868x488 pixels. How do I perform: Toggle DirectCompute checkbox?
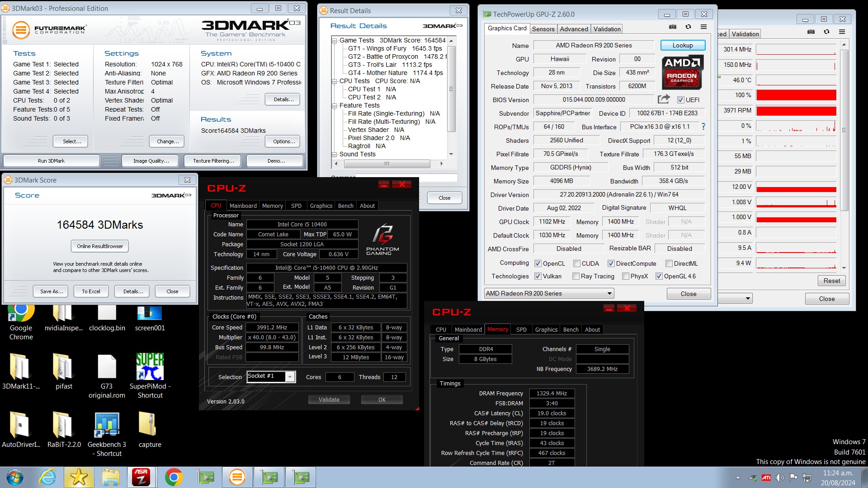click(x=611, y=263)
